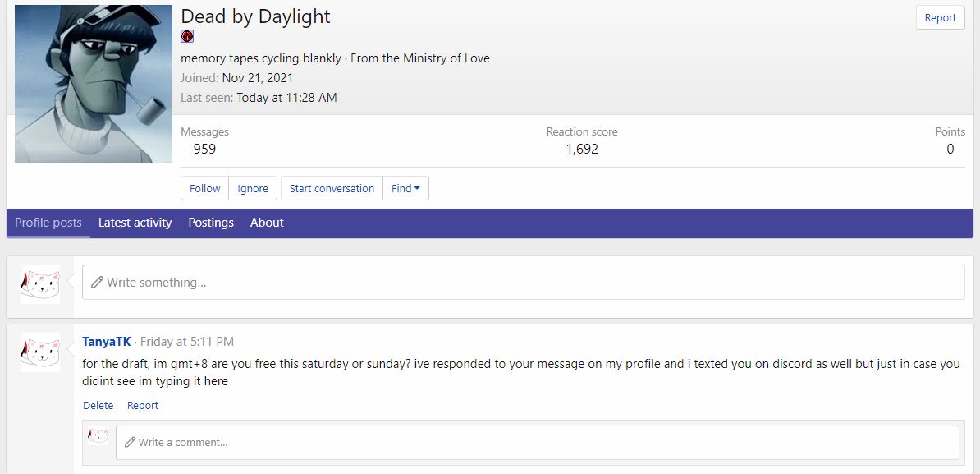Report this profile using top-right button
The image size is (980, 474).
(940, 17)
